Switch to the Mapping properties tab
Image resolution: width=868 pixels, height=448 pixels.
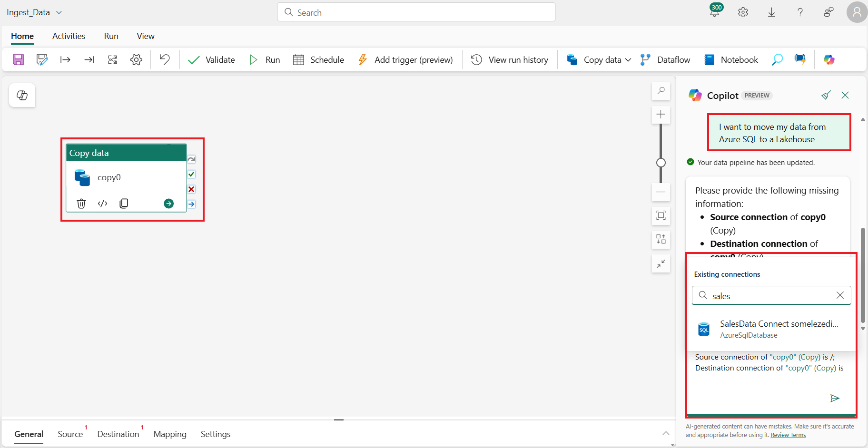tap(170, 434)
